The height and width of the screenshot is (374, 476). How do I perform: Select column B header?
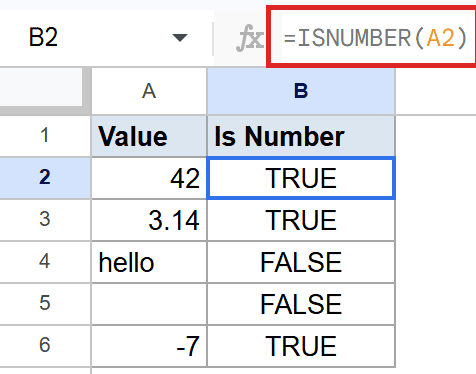tap(301, 91)
